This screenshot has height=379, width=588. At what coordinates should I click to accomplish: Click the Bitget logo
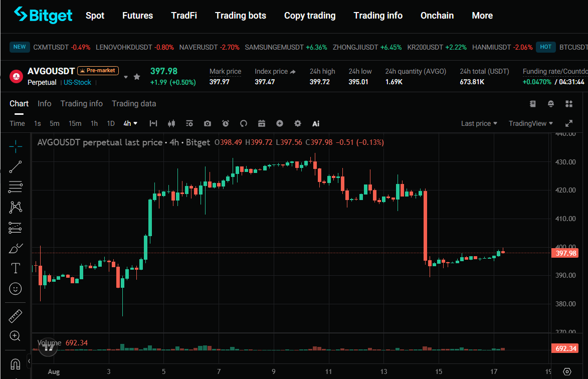coord(43,16)
